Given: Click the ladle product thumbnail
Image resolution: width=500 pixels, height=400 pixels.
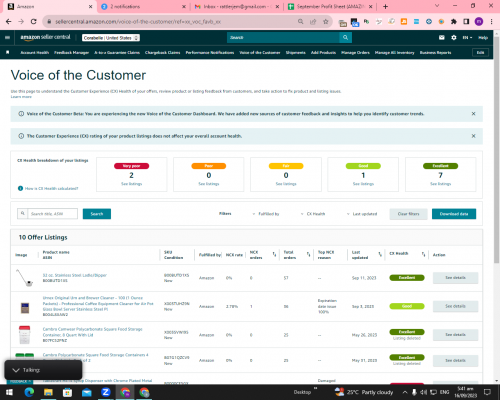Looking at the screenshot, I should pos(24,278).
